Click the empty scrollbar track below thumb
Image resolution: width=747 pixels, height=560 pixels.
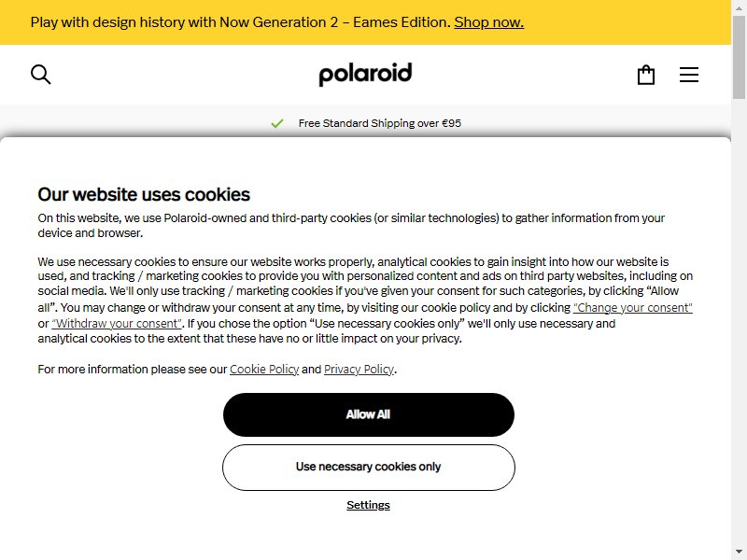pyautogui.click(x=739, y=322)
